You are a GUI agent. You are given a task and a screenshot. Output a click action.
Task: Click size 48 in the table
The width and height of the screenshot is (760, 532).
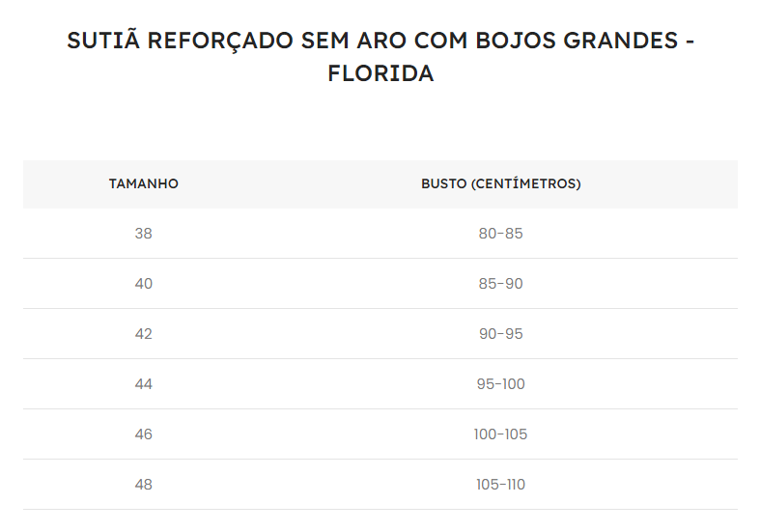click(x=144, y=485)
